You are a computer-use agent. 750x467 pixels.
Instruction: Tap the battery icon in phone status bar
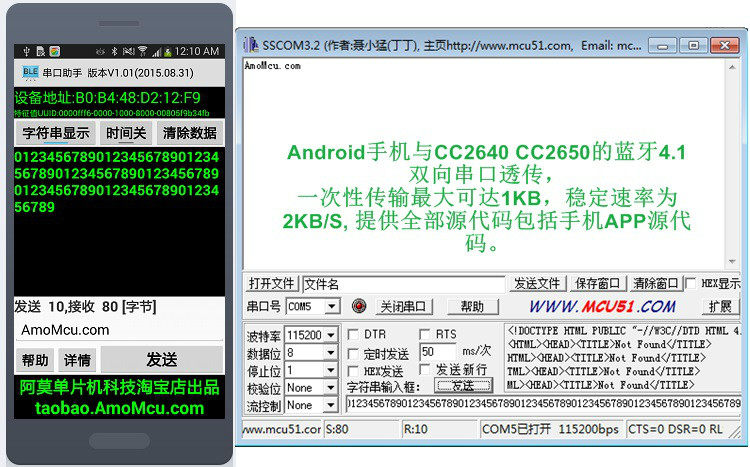click(x=167, y=52)
